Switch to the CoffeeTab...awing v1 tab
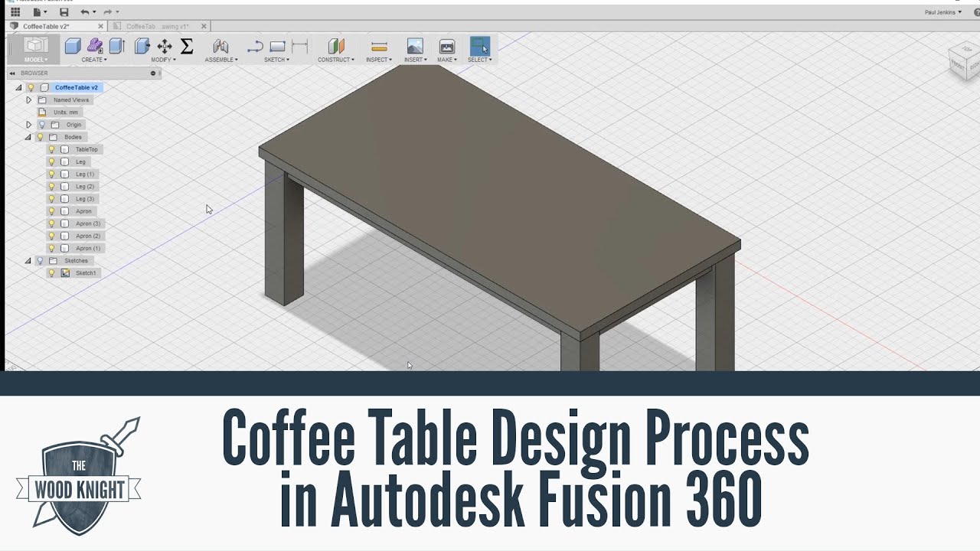The width and height of the screenshot is (980, 551). [x=158, y=26]
